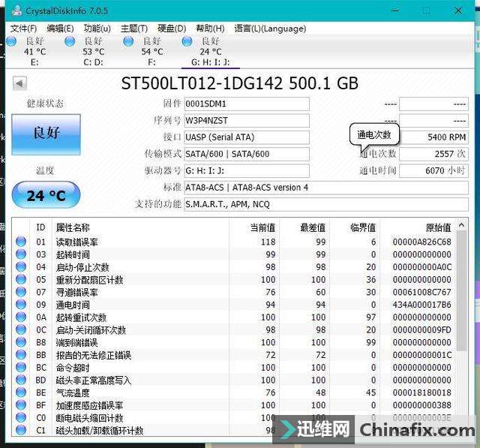The width and height of the screenshot is (480, 448).
Task: Click the firmware 0001SDM1 field
Action: click(x=246, y=104)
